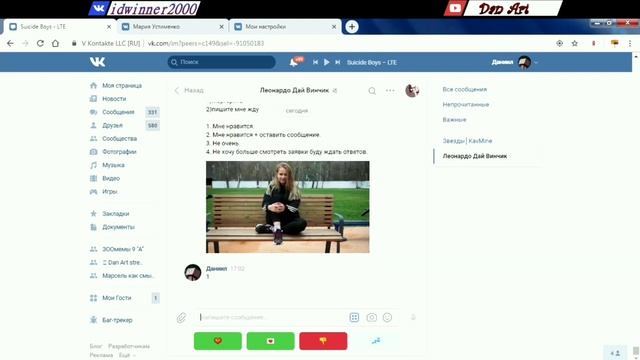
Task: Click the Даниил avatar in header
Action: point(524,62)
